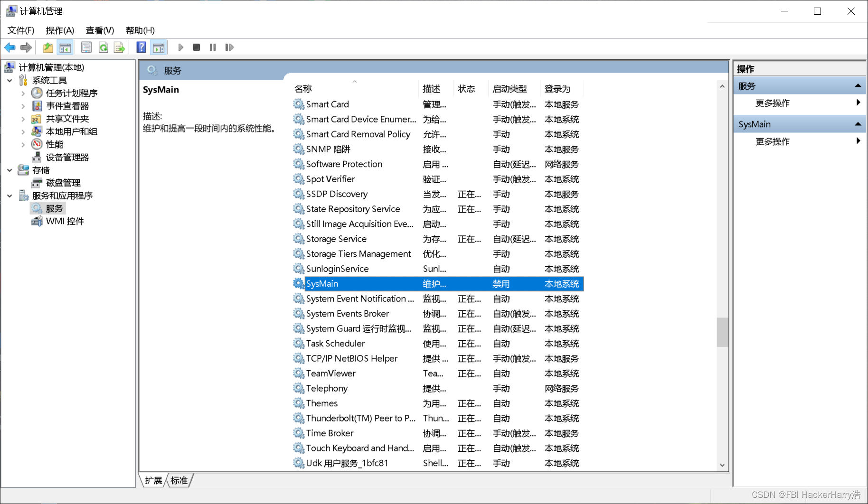Select the Software Protection service row
The image size is (868, 504).
coord(438,164)
